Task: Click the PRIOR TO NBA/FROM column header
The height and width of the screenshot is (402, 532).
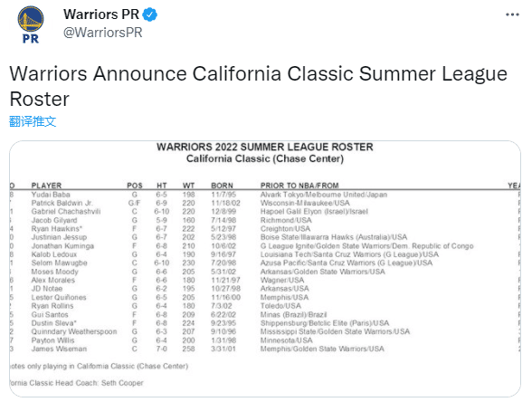Action: 299,186
